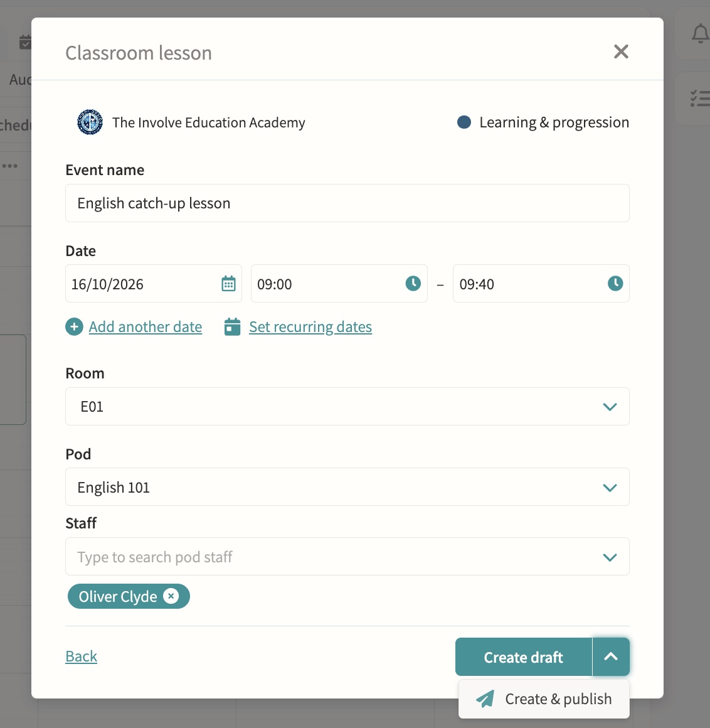
Task: Select Create & publish menu option
Action: click(544, 699)
